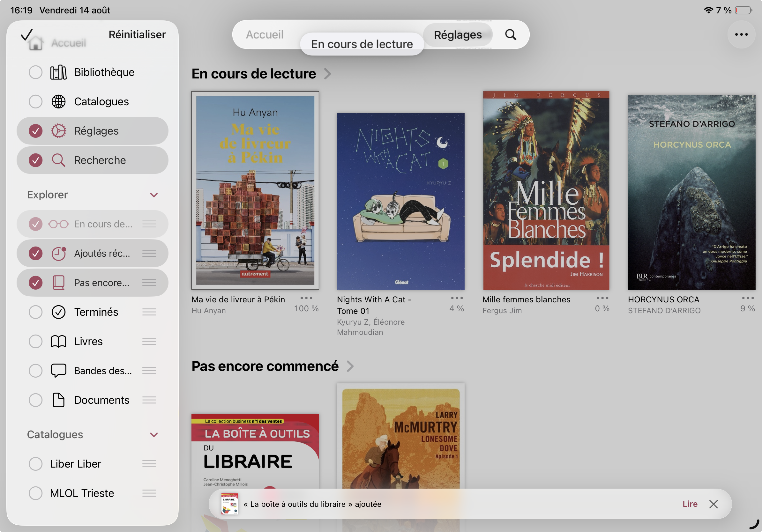This screenshot has height=532, width=762.
Task: Dismiss the book added notification
Action: pos(713,504)
